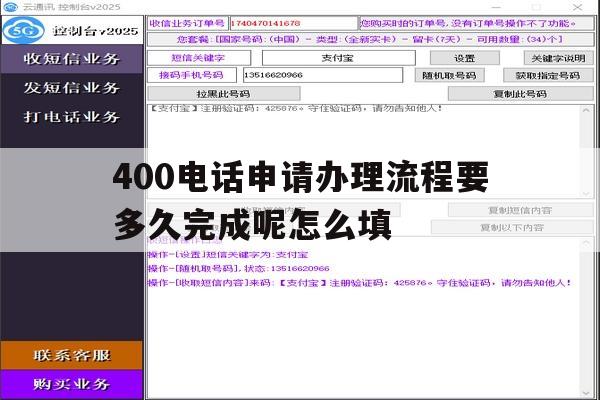The height and width of the screenshot is (400, 600).
Task: Switch to 发短信业务 section
Action: 72,88
